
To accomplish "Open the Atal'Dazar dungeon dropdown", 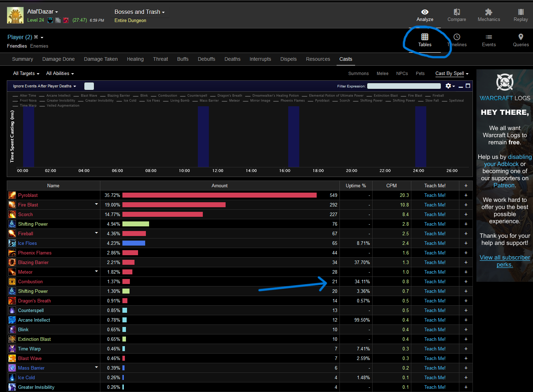I will (x=43, y=12).
